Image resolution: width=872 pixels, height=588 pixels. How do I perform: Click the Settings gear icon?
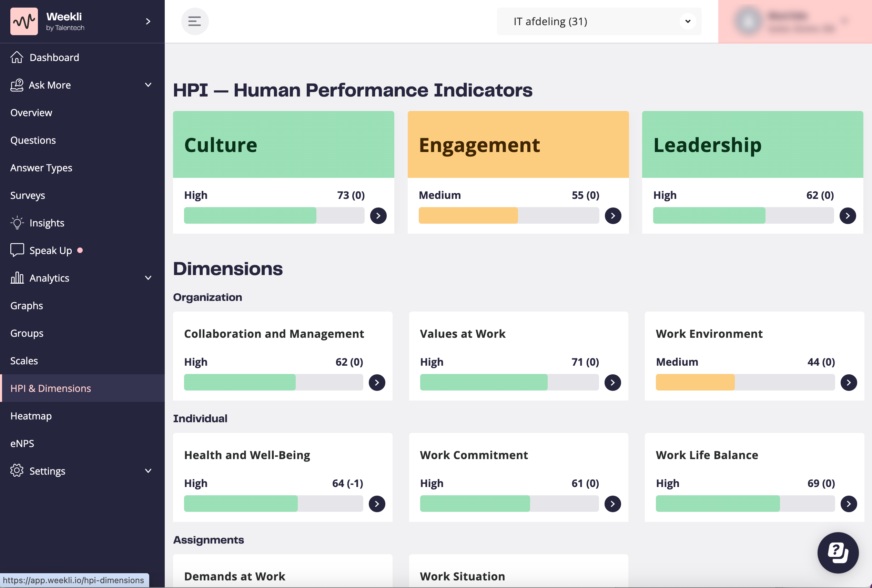click(17, 470)
